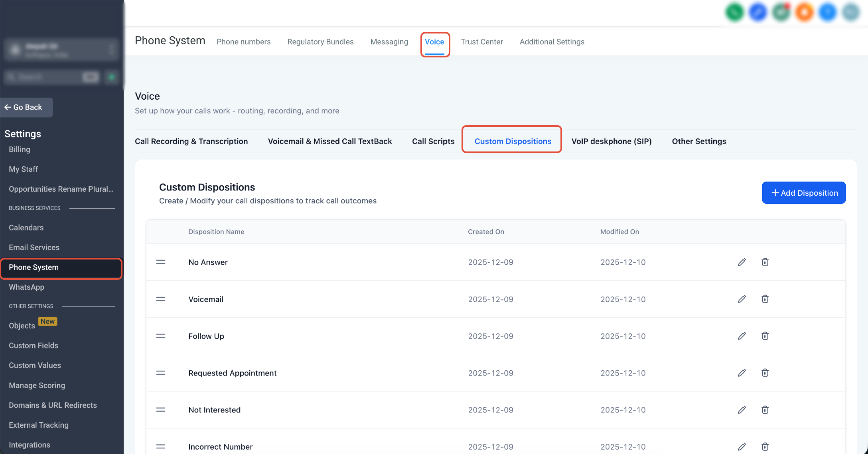Image resolution: width=868 pixels, height=454 pixels.
Task: Open the VoIP deskphone (SIP) tab
Action: pyautogui.click(x=612, y=141)
